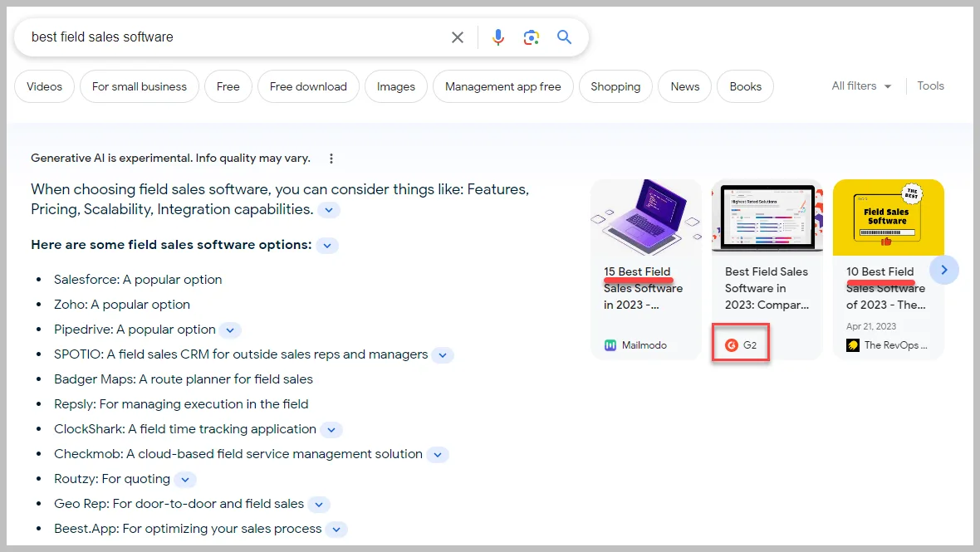The width and height of the screenshot is (980, 552).
Task: Clear the search box with X icon
Action: point(458,37)
